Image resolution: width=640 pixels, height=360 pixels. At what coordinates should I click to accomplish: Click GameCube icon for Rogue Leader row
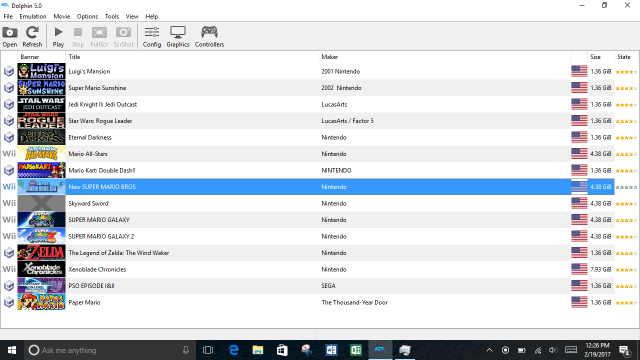click(x=9, y=121)
